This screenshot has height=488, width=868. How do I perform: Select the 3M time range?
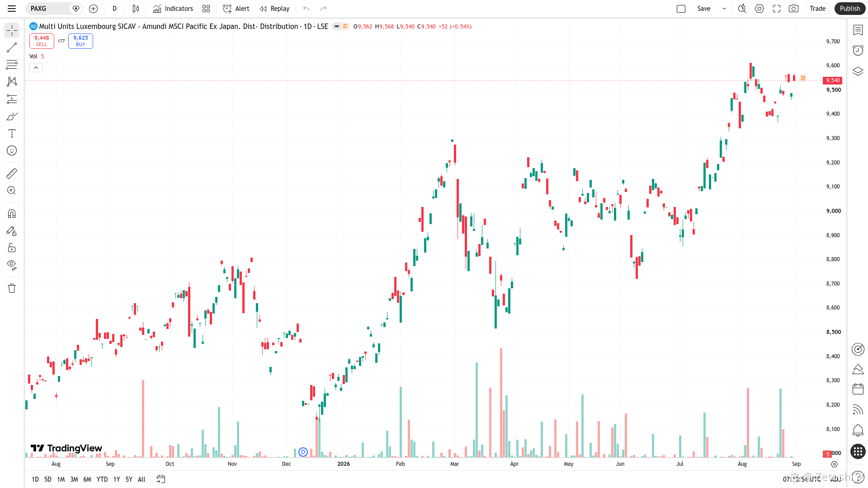pos(74,479)
